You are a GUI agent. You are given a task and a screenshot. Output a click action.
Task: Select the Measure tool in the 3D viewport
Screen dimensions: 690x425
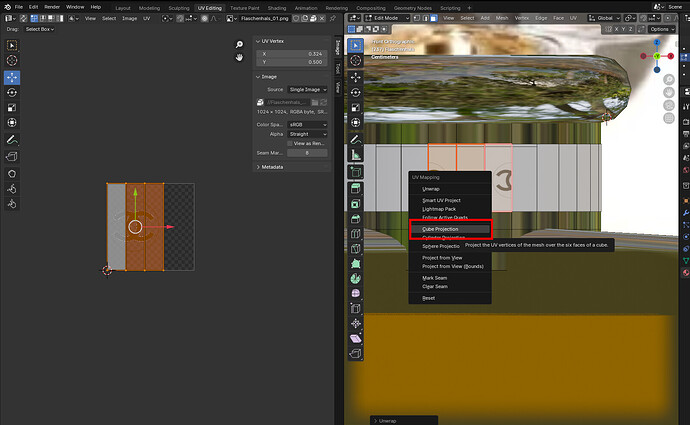[356, 155]
